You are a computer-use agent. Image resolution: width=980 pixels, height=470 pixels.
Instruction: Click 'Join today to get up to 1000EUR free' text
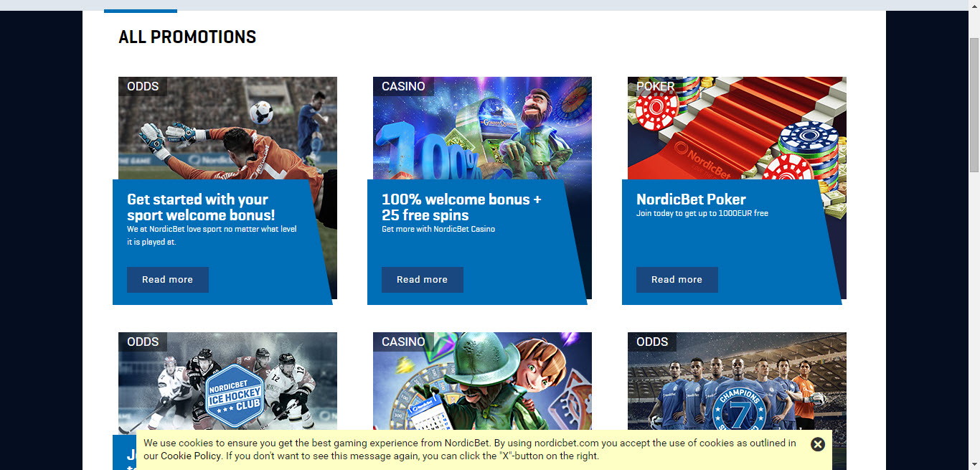click(702, 213)
